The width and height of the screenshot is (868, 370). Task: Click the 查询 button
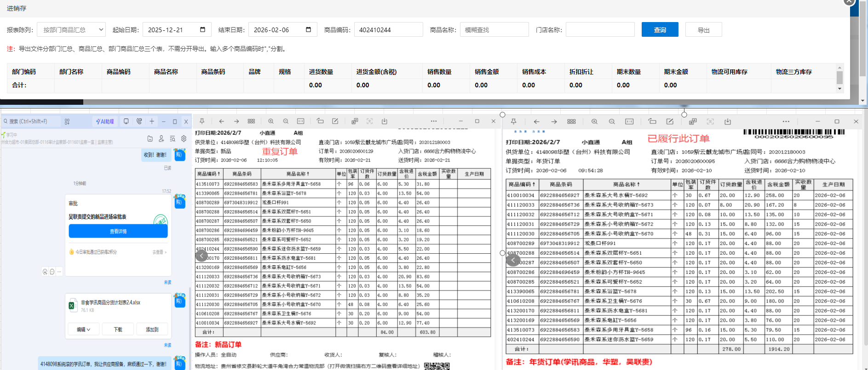coord(660,30)
